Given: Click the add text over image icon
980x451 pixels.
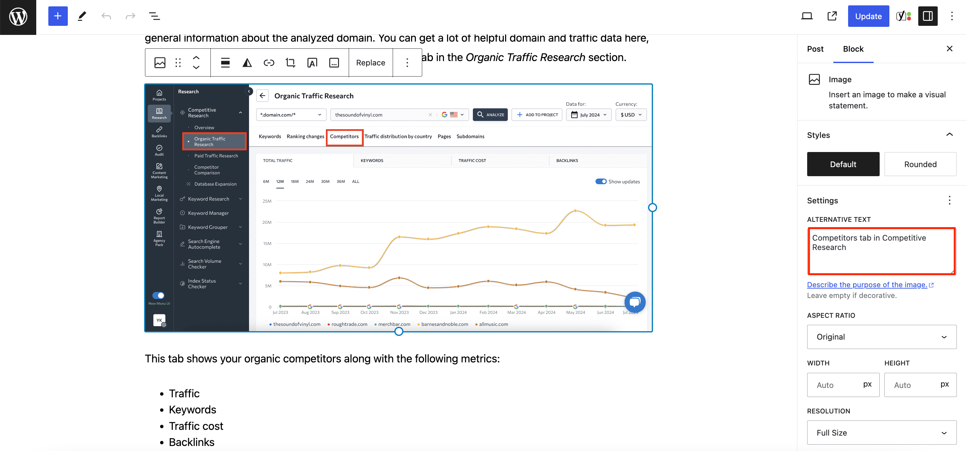Looking at the screenshot, I should [312, 63].
